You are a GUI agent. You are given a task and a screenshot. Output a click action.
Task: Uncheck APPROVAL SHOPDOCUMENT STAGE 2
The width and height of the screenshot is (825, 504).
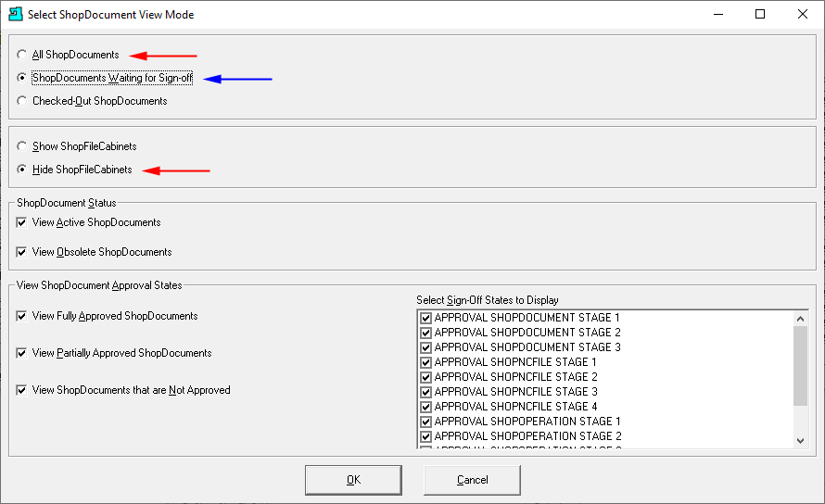click(x=426, y=333)
